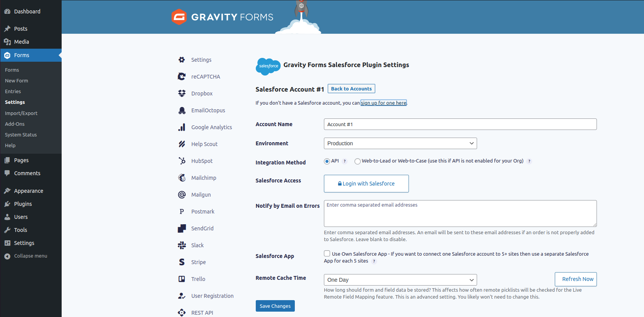Select the Web-to-Lead or Web-to-Case radio

click(358, 161)
